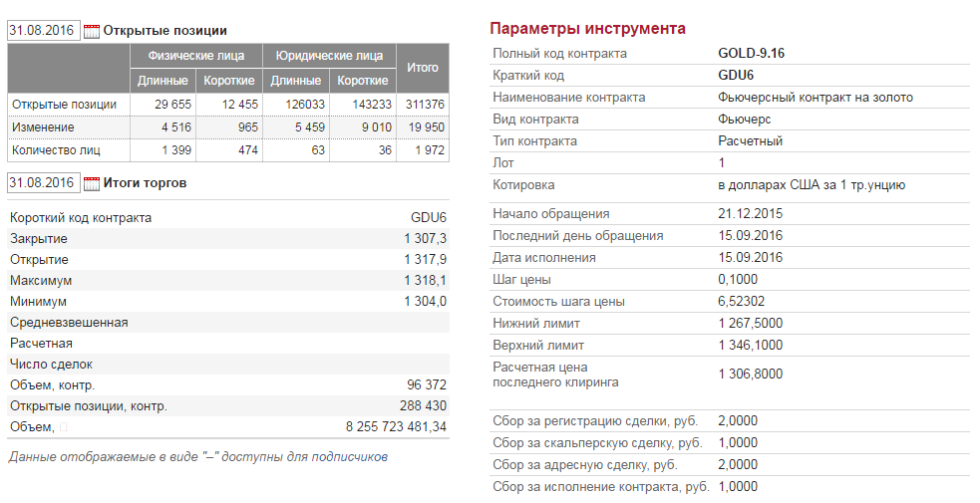Screen dimensions: 980x503
Task: Select the change total 19 950
Action: pos(427,127)
